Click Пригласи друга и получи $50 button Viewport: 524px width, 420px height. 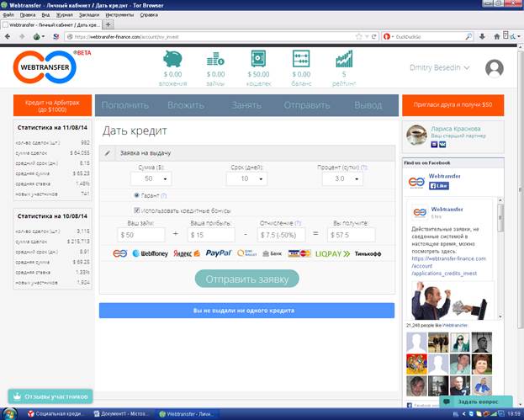453,105
